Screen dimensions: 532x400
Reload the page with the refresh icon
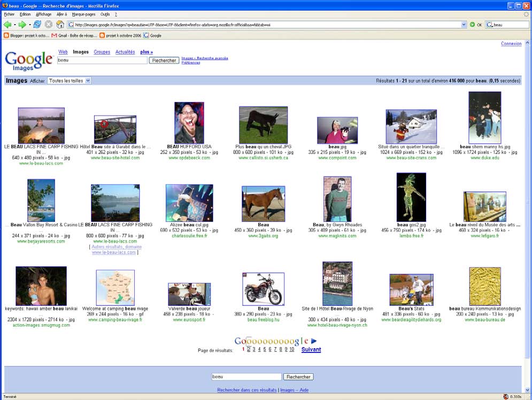tap(37, 25)
